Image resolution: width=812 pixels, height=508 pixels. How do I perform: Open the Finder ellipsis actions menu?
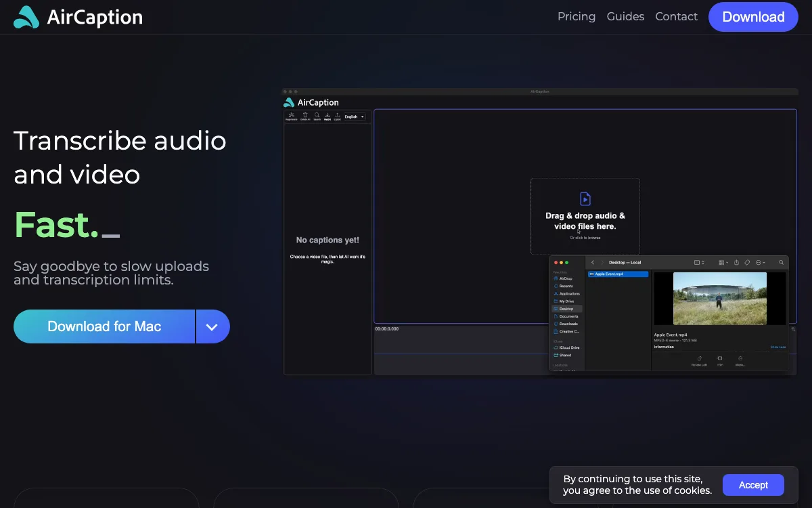(761, 262)
